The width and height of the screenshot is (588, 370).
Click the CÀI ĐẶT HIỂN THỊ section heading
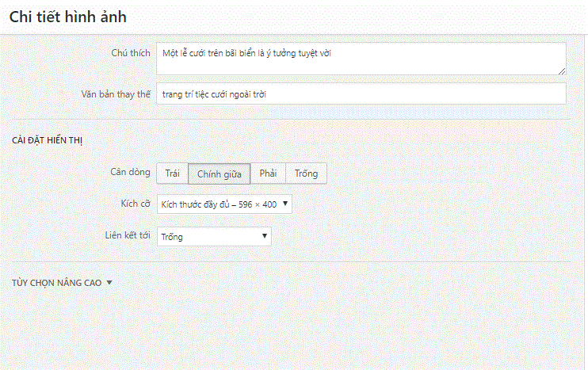point(48,140)
